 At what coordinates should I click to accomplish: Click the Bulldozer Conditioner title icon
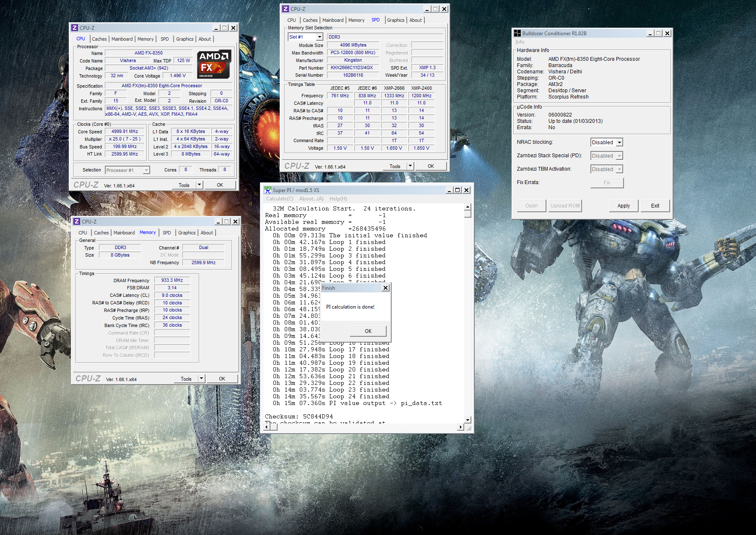pyautogui.click(x=517, y=33)
